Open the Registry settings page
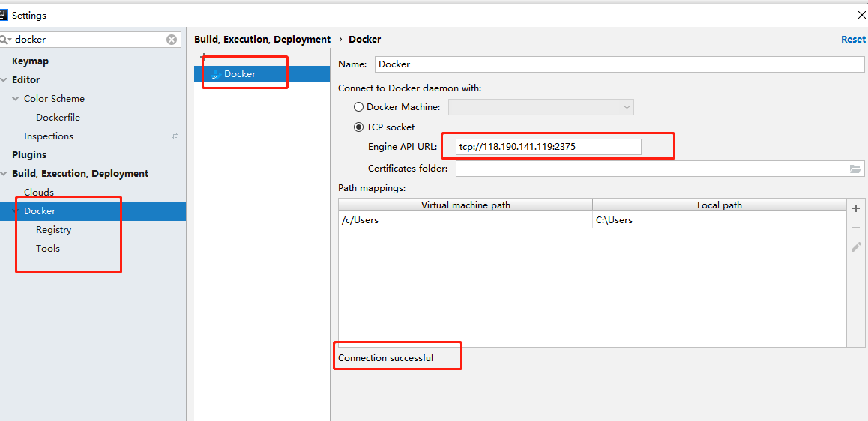Viewport: 868px width, 421px height. (54, 229)
